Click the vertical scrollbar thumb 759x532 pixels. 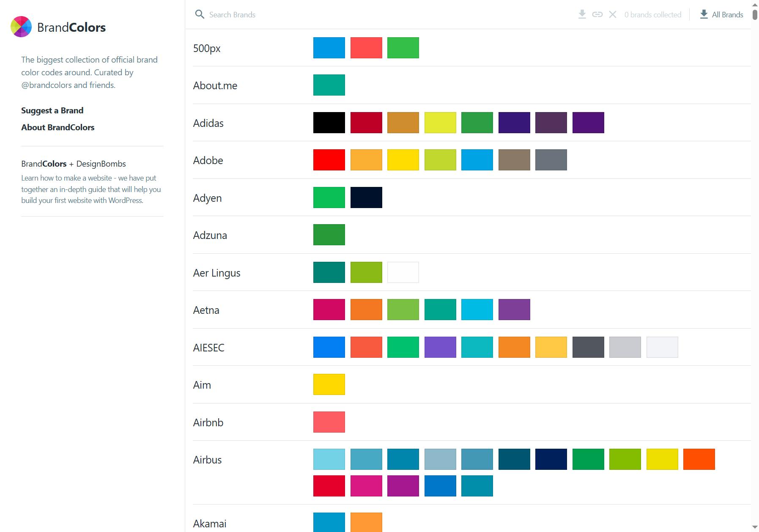pos(755,14)
